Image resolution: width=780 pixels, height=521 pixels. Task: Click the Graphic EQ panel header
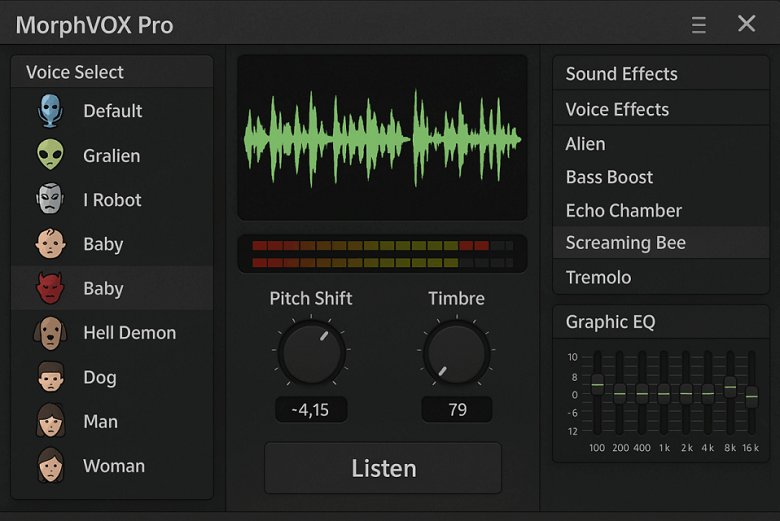pyautogui.click(x=661, y=322)
